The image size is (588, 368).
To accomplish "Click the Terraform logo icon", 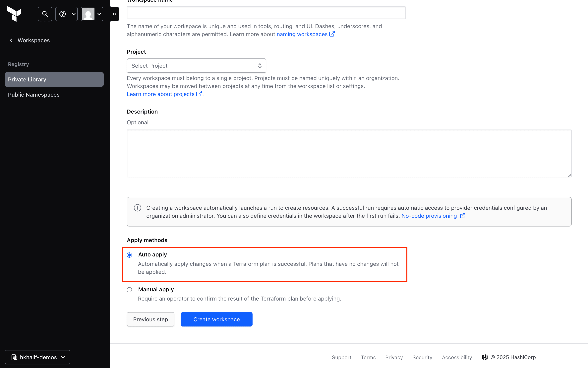I will pyautogui.click(x=14, y=14).
